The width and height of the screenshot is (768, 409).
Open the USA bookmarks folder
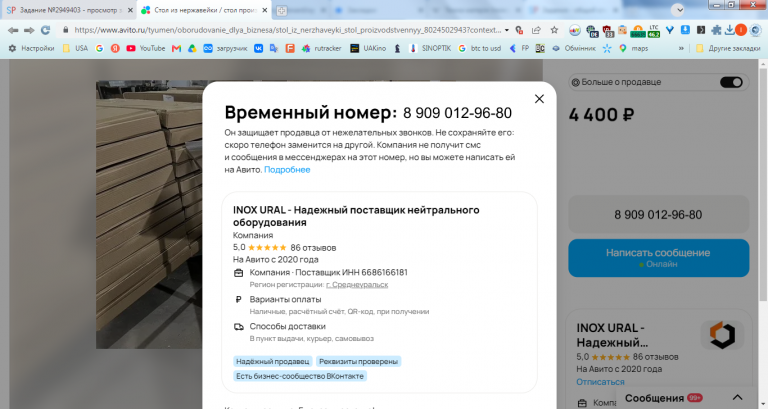[x=75, y=48]
